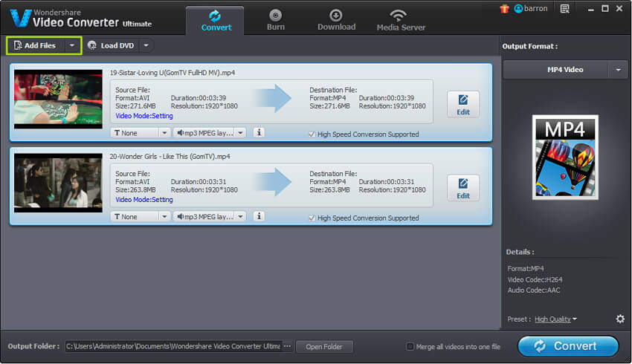Viewport: 632px width, 364px height.
Task: Toggle High Speed Conversion for first video
Action: [312, 134]
